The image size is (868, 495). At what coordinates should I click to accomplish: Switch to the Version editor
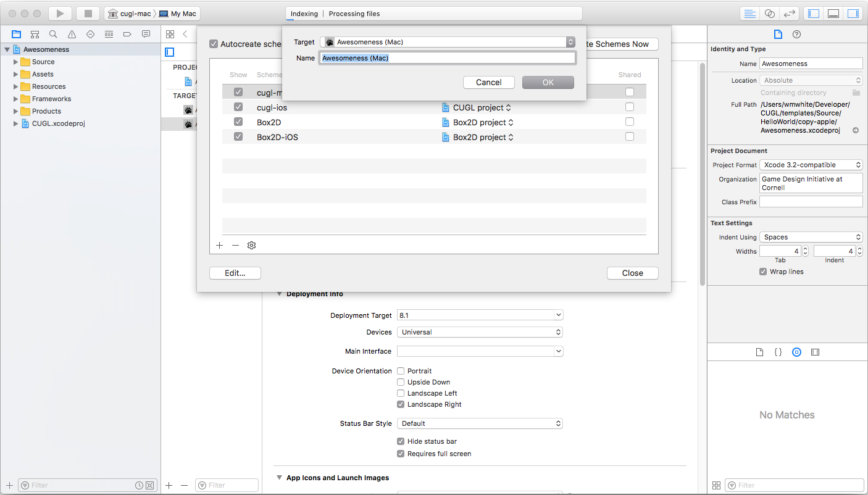click(x=789, y=14)
